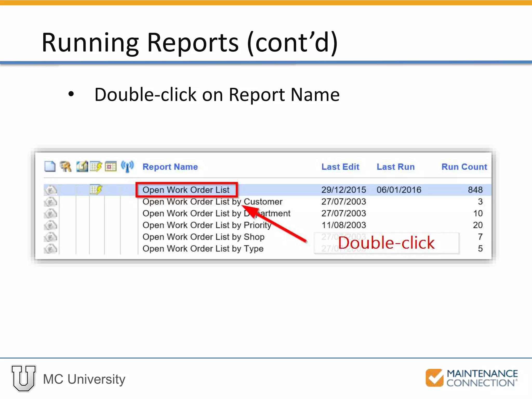Image resolution: width=532 pixels, height=399 pixels.
Task: Select Open Work Order List by Customer
Action: point(212,202)
